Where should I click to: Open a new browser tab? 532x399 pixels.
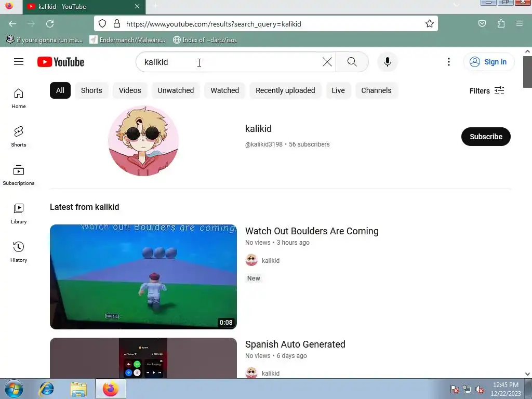click(x=155, y=6)
